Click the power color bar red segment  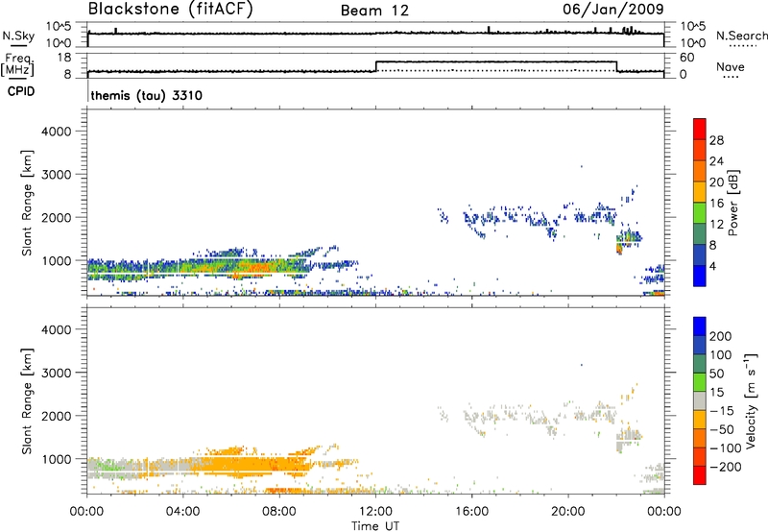click(700, 130)
